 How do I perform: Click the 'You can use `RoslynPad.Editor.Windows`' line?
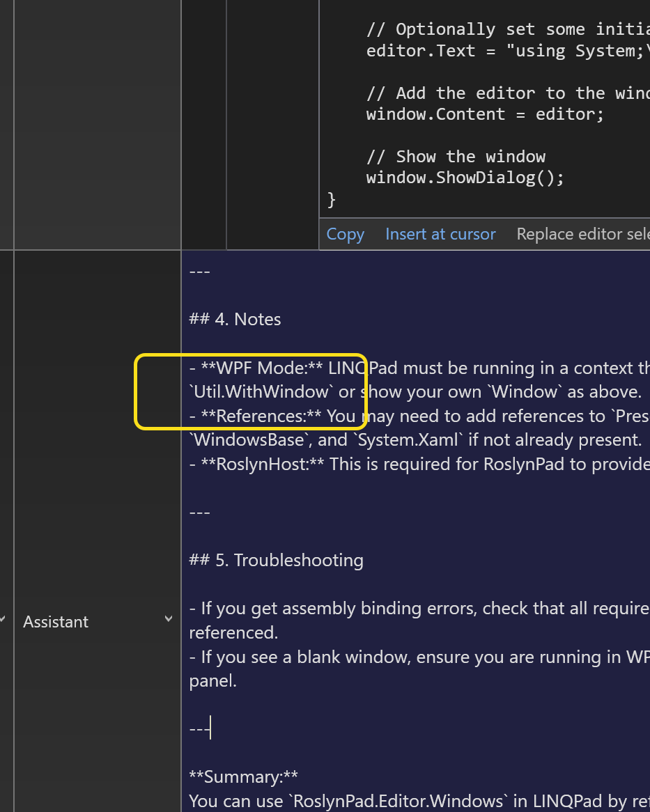click(x=419, y=801)
